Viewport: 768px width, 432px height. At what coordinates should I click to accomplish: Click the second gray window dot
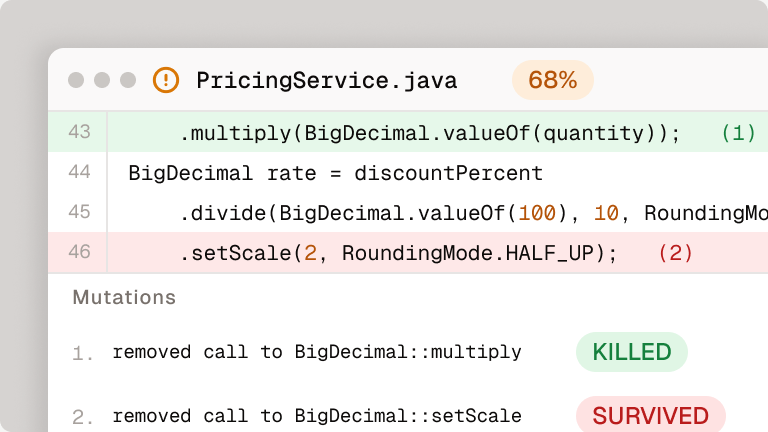(102, 80)
